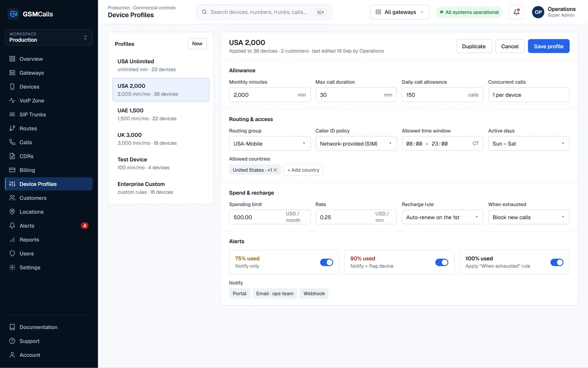Open Gateways from the sidebar icon
This screenshot has height=368, width=588.
pyautogui.click(x=12, y=73)
